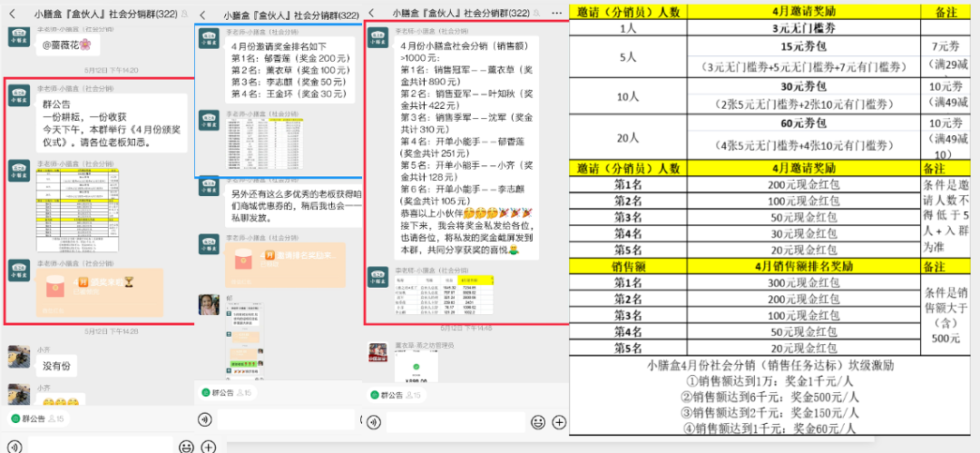Click the message input in the leftmost chat
The width and height of the screenshot is (980, 453).
pos(98,446)
